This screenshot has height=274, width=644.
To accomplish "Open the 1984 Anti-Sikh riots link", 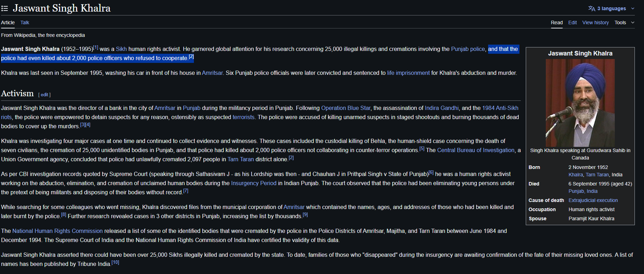I will (500, 108).
